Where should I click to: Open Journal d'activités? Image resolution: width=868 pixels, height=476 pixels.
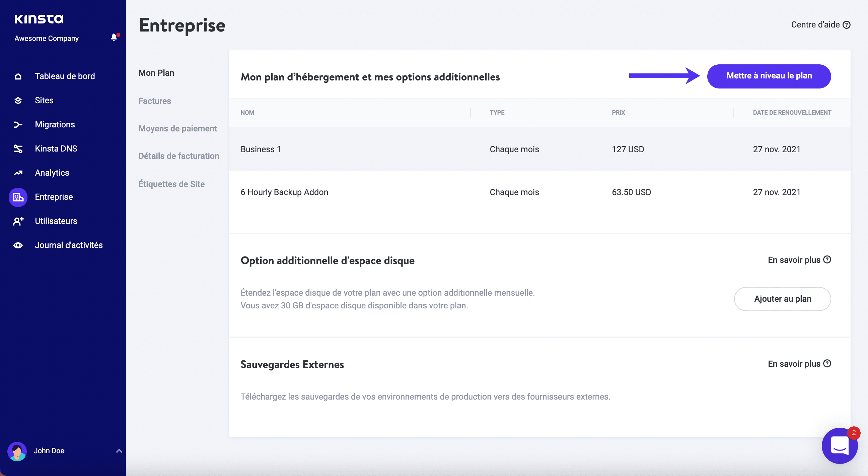click(x=69, y=245)
